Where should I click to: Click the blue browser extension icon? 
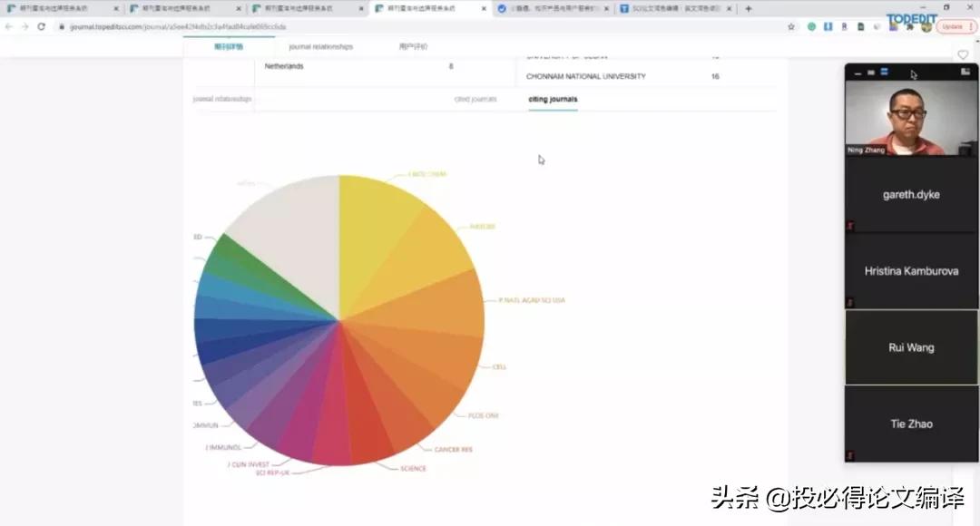[x=828, y=27]
